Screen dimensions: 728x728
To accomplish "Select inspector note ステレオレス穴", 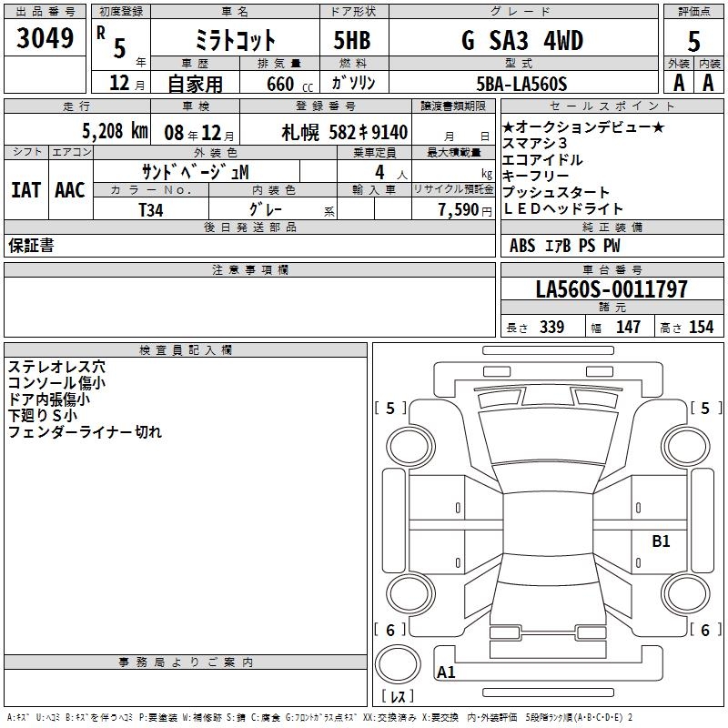I will (56, 367).
